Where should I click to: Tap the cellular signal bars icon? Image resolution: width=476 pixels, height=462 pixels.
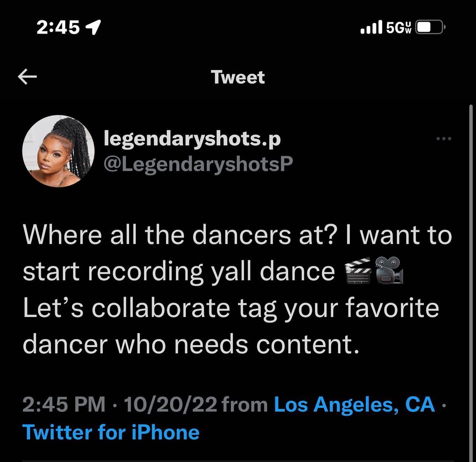tap(371, 28)
